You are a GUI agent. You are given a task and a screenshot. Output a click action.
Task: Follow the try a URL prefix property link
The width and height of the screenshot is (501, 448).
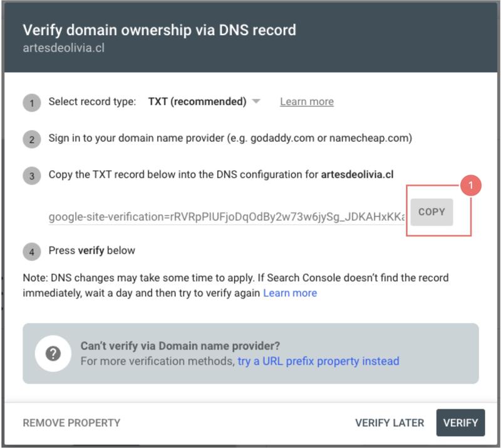[x=318, y=361]
